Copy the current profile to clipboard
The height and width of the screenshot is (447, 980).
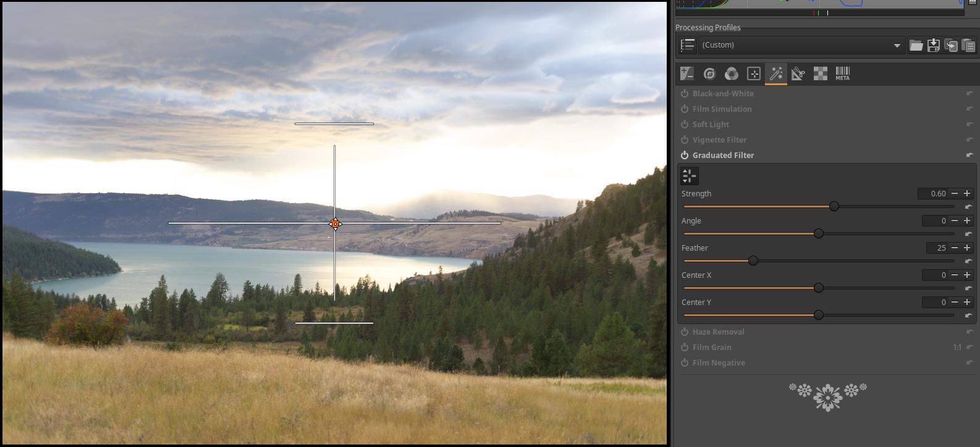(x=951, y=45)
